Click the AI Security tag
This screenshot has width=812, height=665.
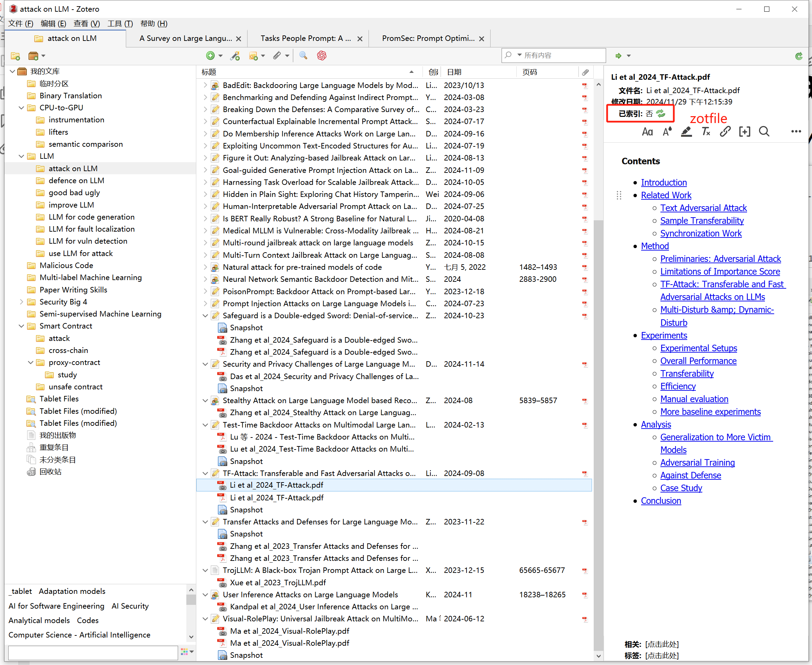coord(130,606)
